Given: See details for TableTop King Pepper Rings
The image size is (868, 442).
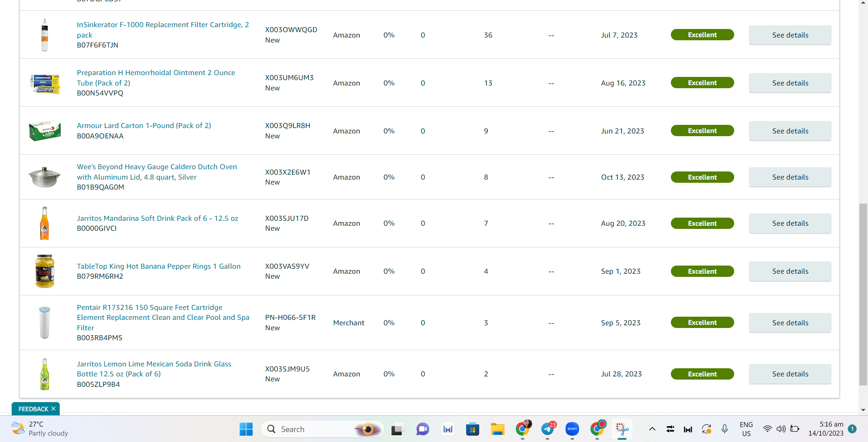Looking at the screenshot, I should click(x=790, y=271).
